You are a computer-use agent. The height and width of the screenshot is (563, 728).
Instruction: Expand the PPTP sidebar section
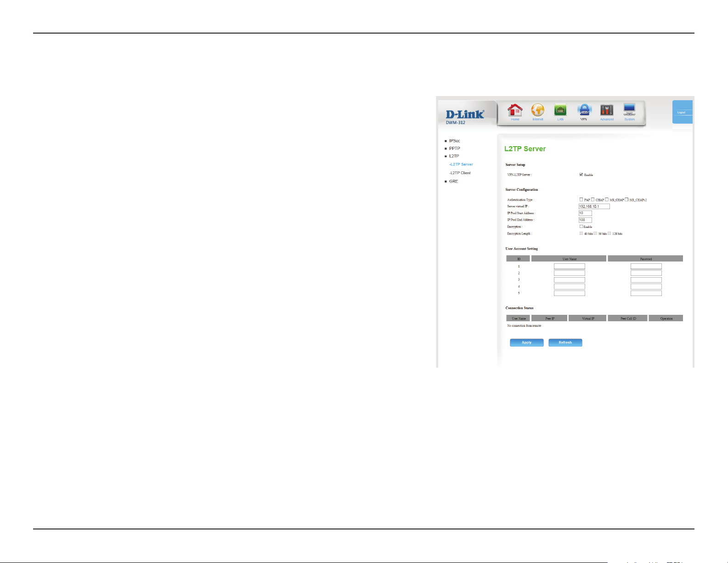pos(454,148)
